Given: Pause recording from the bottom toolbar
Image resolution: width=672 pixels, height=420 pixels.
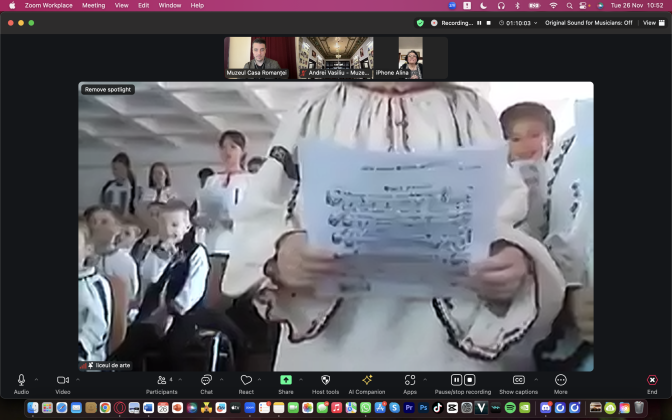Looking at the screenshot, I should tap(456, 380).
